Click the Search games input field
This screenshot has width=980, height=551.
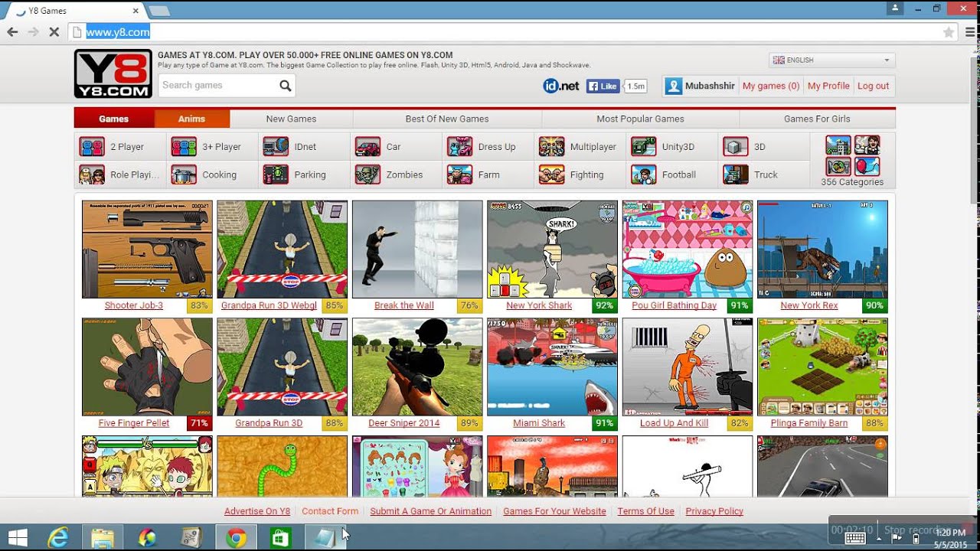[218, 86]
